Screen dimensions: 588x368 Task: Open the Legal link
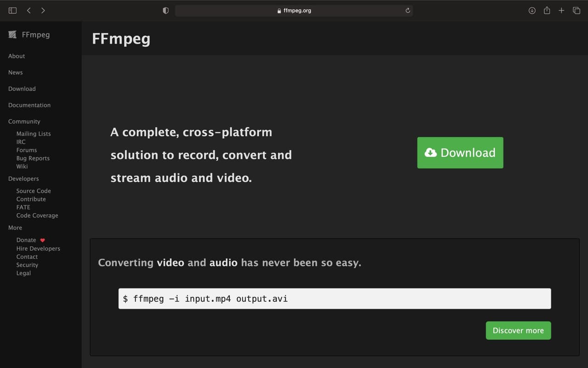coord(23,273)
